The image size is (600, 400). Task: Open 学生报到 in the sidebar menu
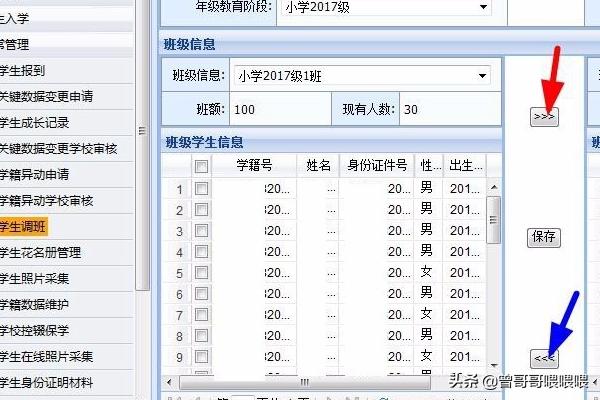click(22, 71)
